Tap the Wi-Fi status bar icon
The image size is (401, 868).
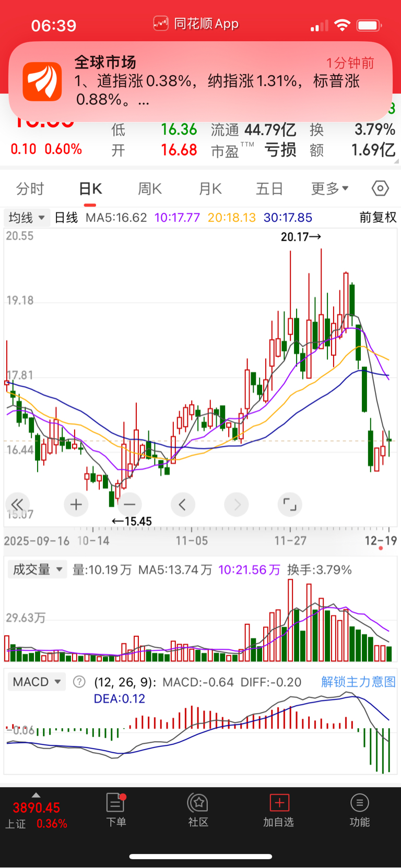342,25
